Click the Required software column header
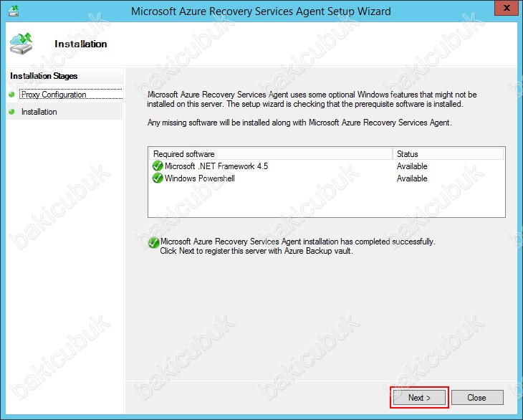523x420 pixels. coord(271,154)
